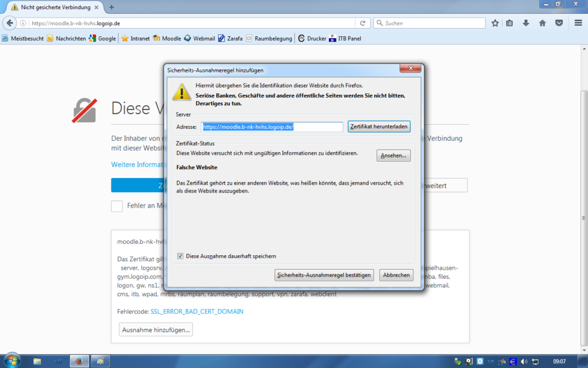Open the SSL_ERROR_BAD_CERT_DOMAIN link
588x368 pixels.
tap(197, 311)
